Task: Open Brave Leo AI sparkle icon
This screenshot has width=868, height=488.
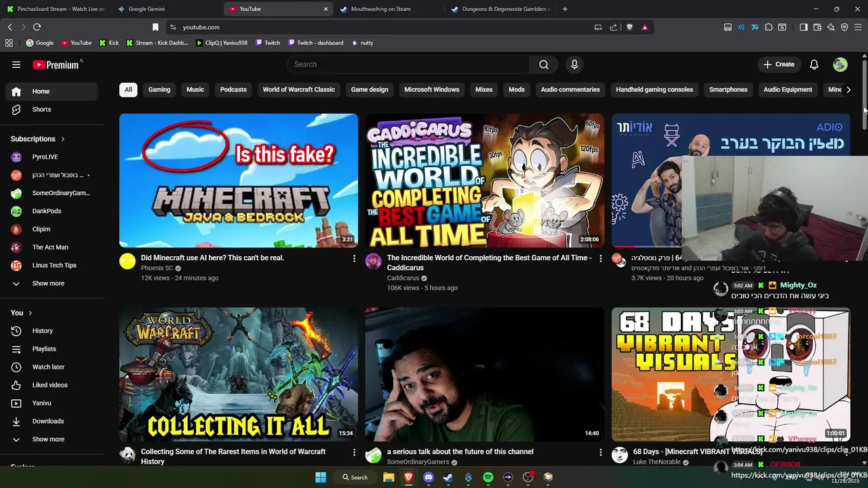Action: [x=831, y=27]
